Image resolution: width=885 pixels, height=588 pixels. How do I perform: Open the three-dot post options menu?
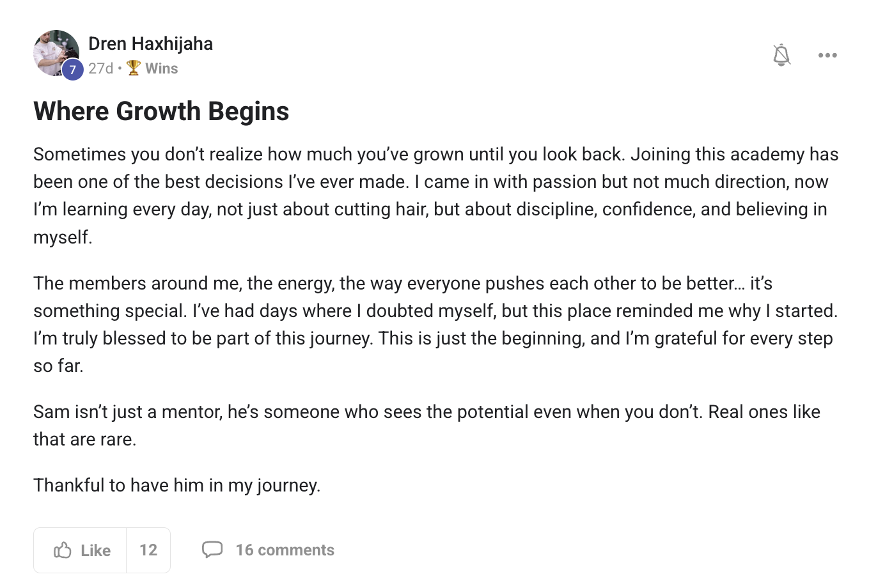tap(827, 55)
